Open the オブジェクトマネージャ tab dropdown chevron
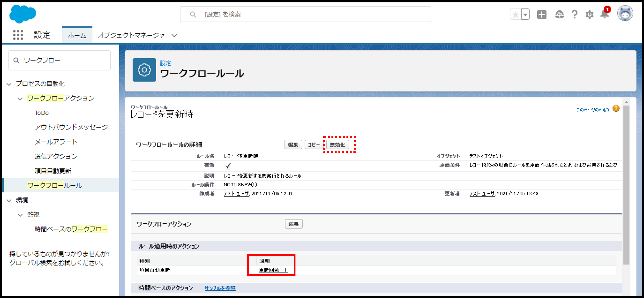 pyautogui.click(x=174, y=35)
